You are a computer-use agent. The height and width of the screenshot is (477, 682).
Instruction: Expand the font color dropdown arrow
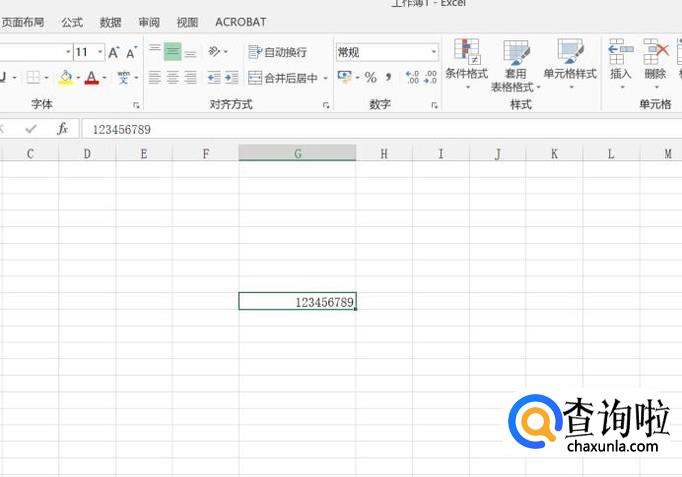(104, 78)
